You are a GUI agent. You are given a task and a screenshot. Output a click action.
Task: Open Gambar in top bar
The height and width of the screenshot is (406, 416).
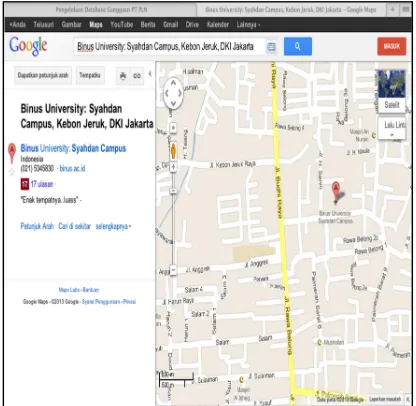tap(71, 24)
